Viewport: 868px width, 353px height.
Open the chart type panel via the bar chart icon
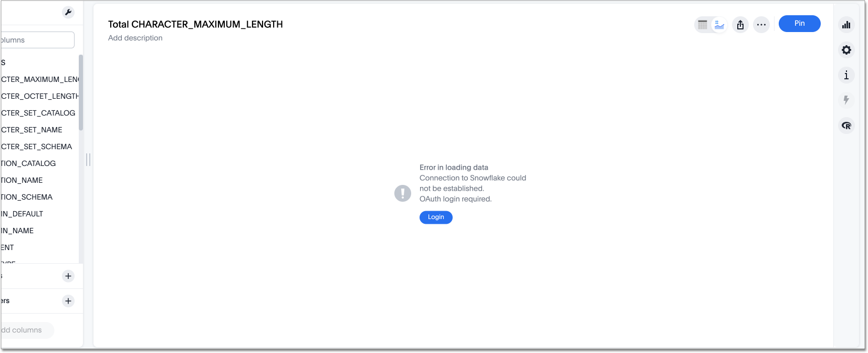[846, 24]
